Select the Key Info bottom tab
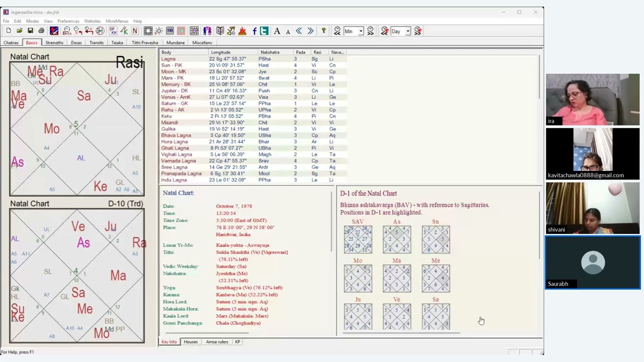Screen dimensions: 644x362 point(169,342)
